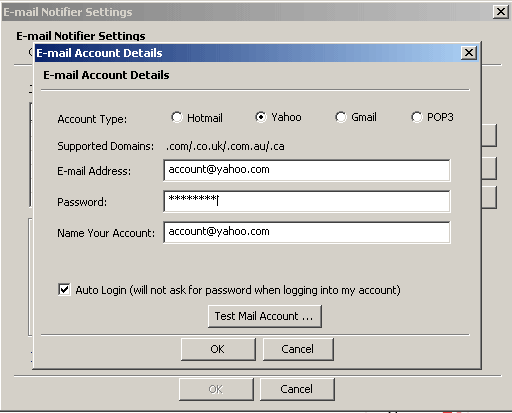Choose Yahoo as the account type
The height and width of the screenshot is (413, 512).
261,117
